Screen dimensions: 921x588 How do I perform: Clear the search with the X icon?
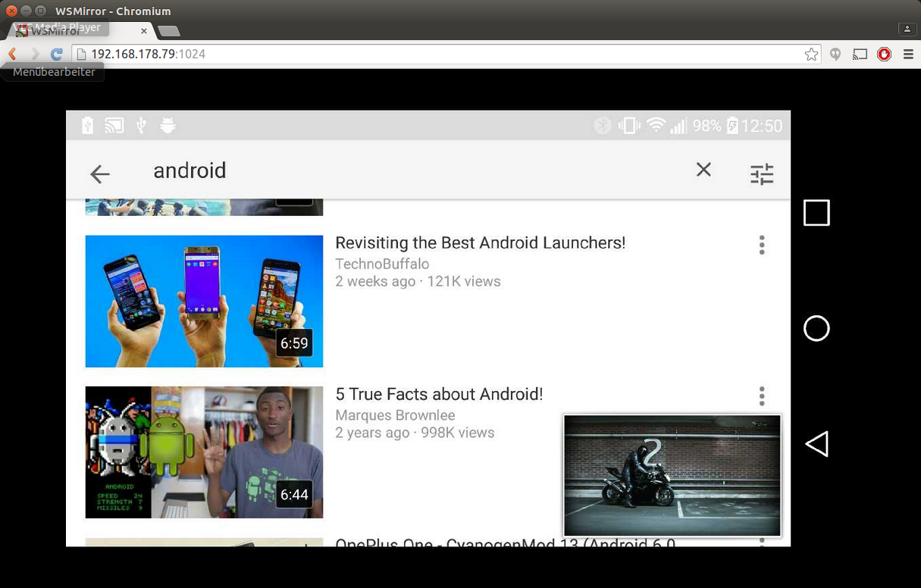[703, 170]
